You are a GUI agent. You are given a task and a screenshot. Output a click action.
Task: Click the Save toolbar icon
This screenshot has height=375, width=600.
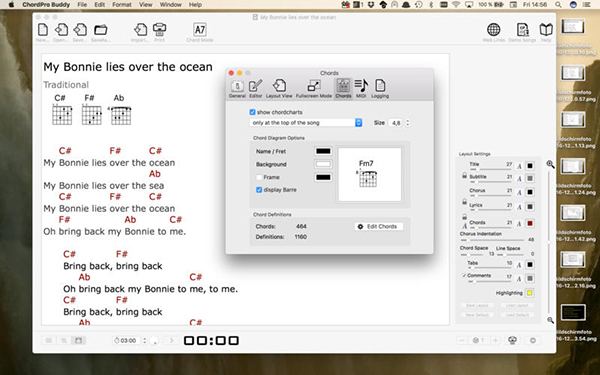pos(80,29)
